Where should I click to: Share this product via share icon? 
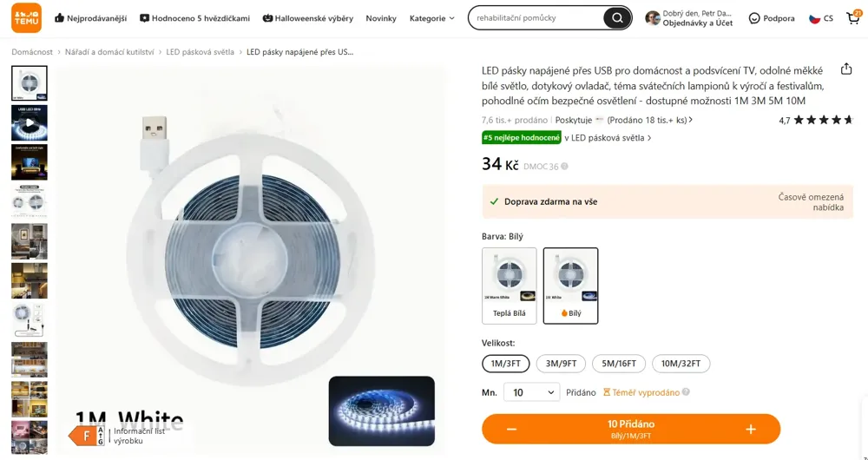coord(845,69)
